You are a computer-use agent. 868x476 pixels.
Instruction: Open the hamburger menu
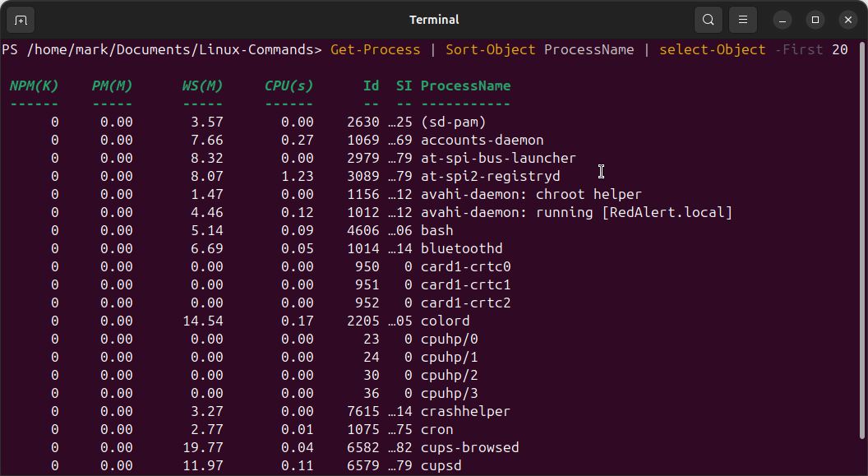[x=742, y=19]
